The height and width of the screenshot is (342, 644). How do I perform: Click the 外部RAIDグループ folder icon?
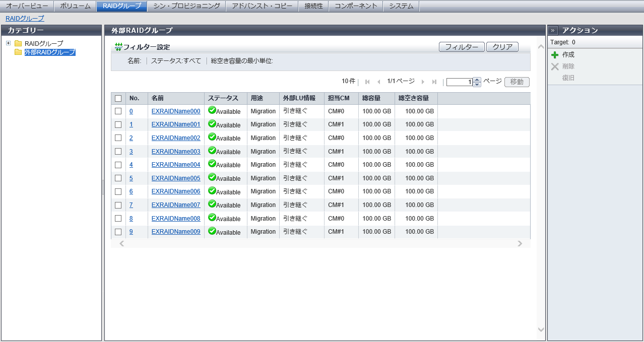click(x=18, y=52)
